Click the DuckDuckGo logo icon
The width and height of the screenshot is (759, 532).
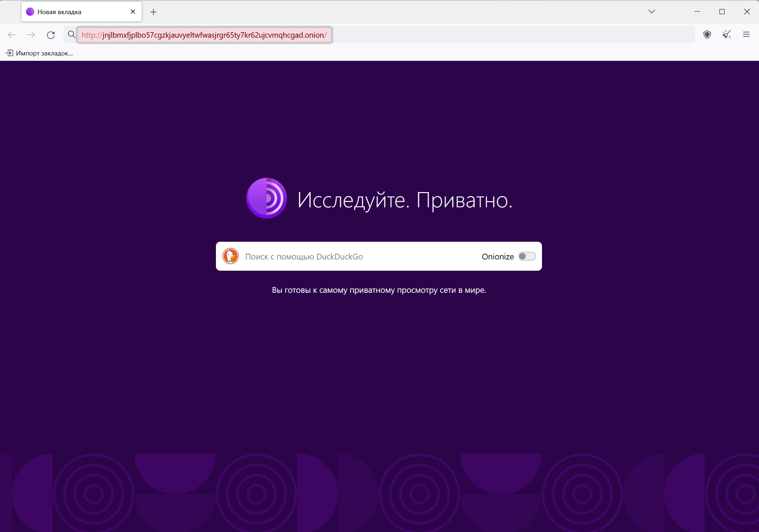tap(230, 256)
